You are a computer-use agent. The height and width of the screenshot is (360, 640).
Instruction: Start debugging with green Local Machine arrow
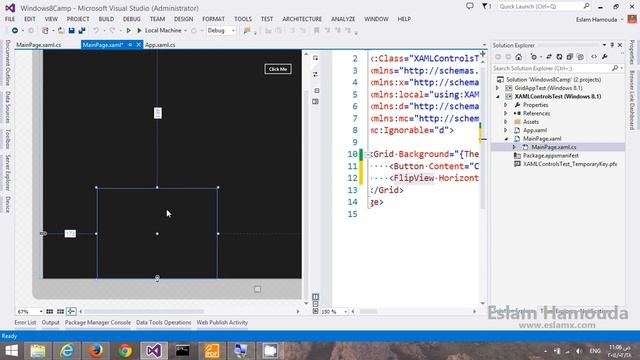click(x=139, y=31)
